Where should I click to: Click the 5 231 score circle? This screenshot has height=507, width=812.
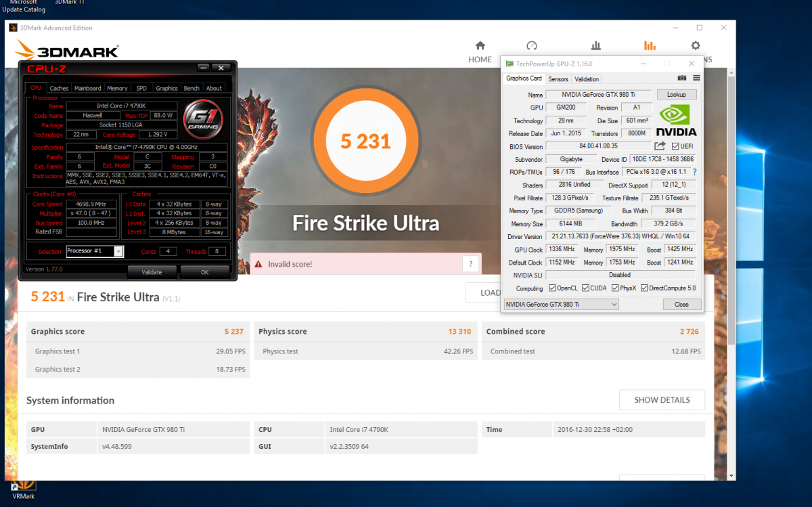pyautogui.click(x=366, y=141)
